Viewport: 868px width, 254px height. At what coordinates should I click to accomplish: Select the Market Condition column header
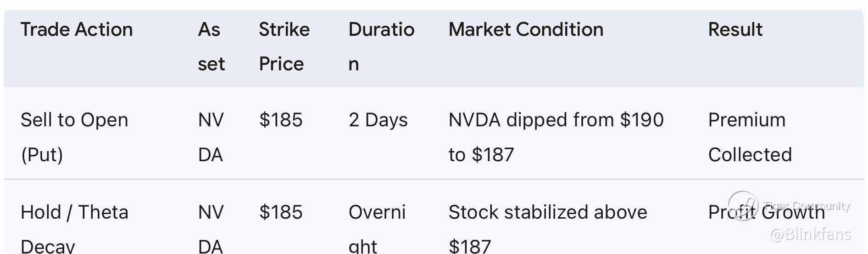pos(526,29)
